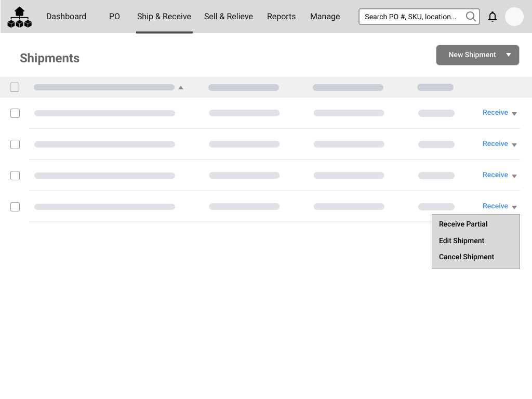Check the third shipment row checkbox
Viewport: 532px width, 399px height.
[x=15, y=176]
